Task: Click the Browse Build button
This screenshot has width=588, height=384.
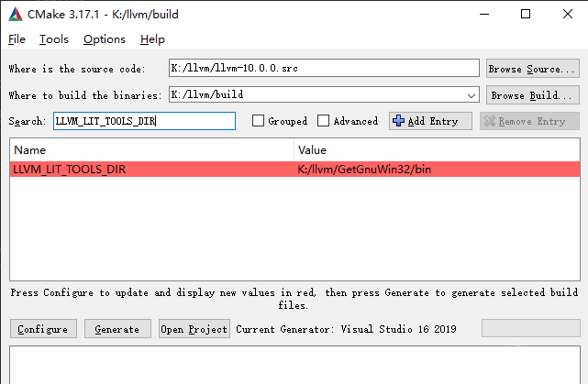Action: click(532, 95)
